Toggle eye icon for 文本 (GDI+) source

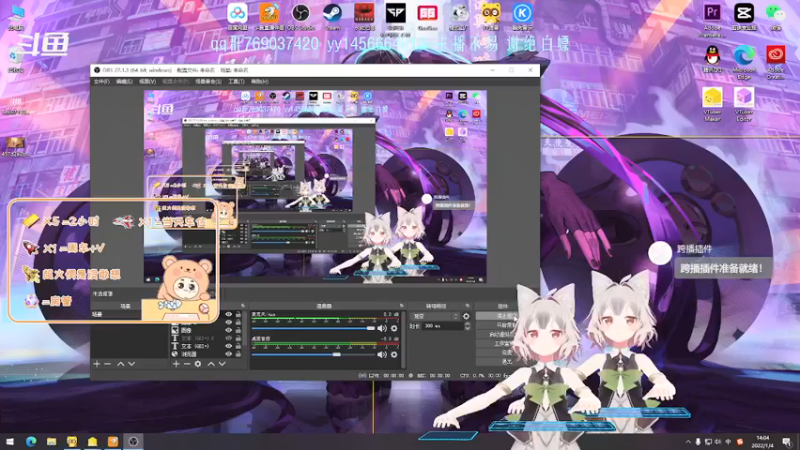pyautogui.click(x=229, y=346)
